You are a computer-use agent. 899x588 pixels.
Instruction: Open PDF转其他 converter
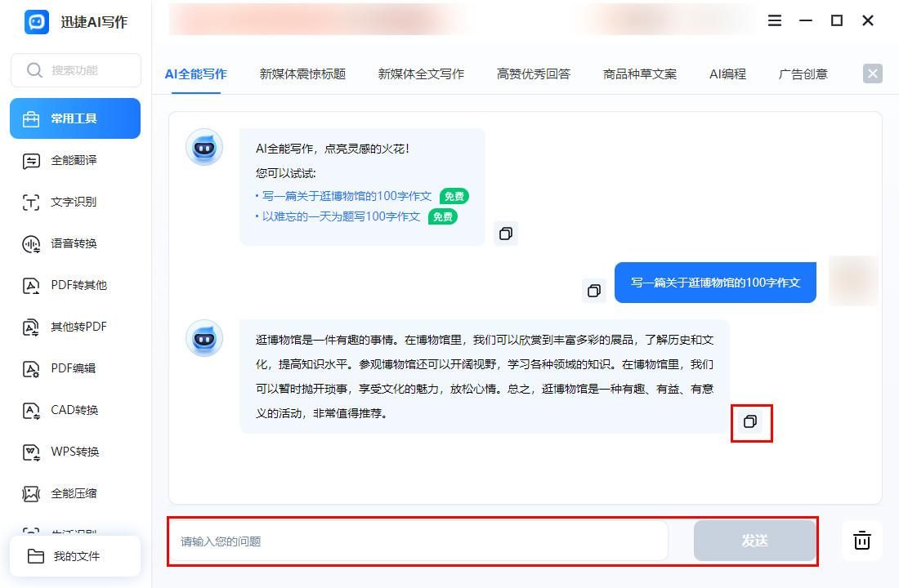coord(75,285)
